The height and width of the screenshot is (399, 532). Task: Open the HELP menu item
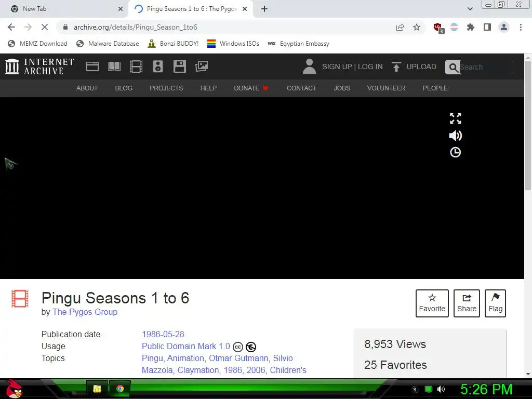pos(208,88)
